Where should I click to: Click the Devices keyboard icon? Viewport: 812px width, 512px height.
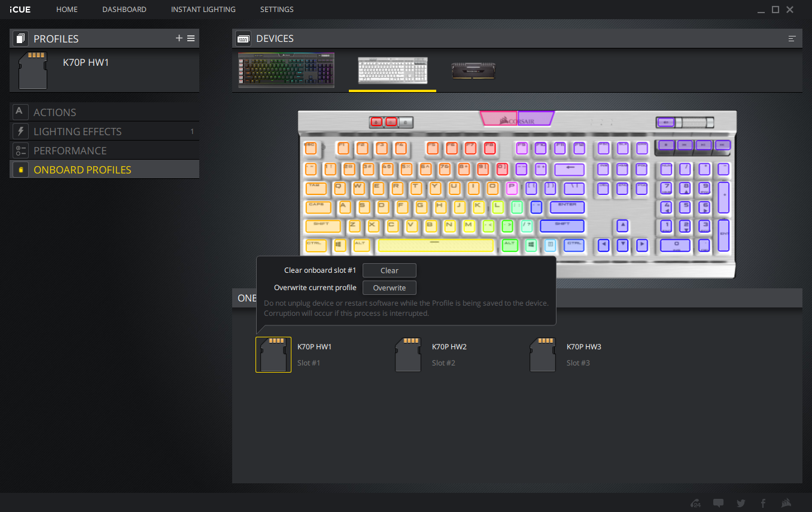coord(243,38)
